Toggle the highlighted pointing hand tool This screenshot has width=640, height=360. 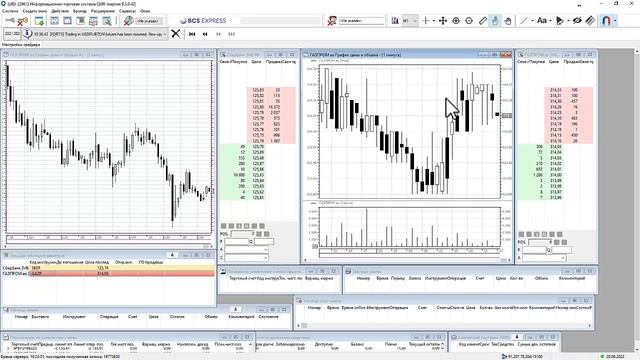495,20
